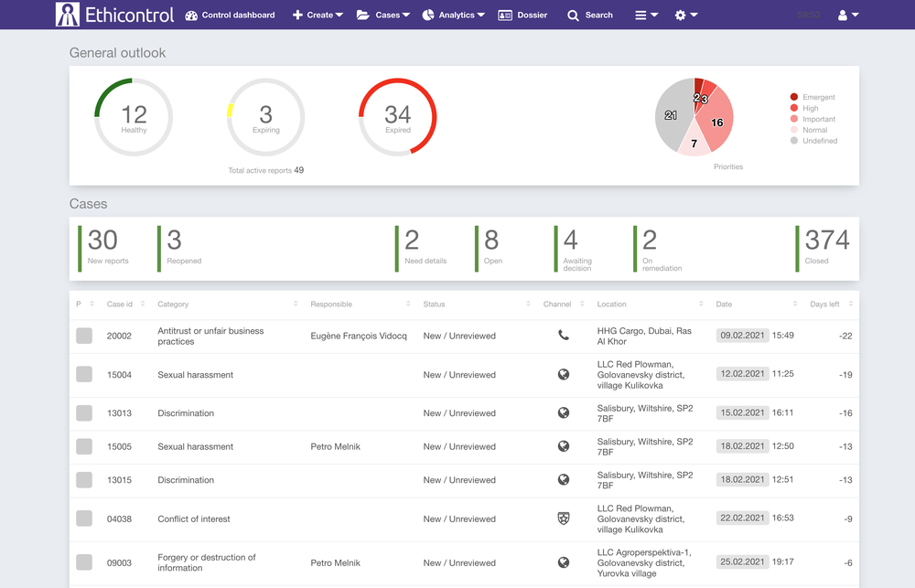The image size is (915, 588).
Task: Click the anonymous mask channel icon for case 04038
Action: click(565, 518)
